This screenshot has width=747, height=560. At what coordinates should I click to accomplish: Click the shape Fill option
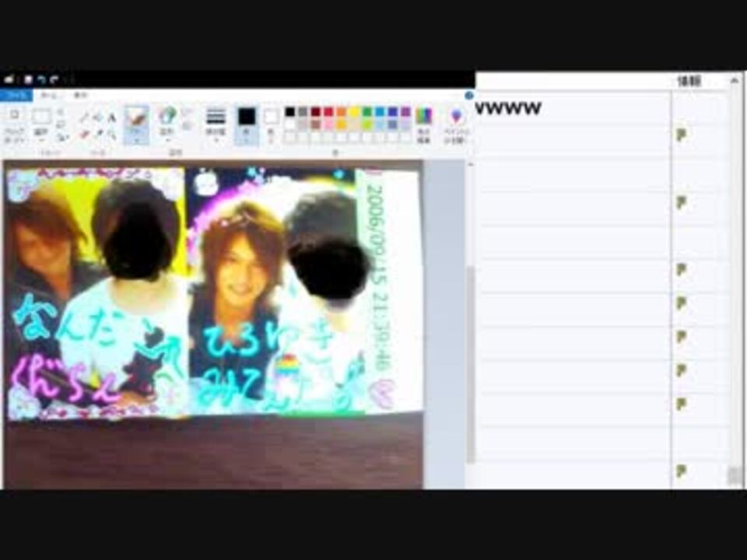[187, 126]
